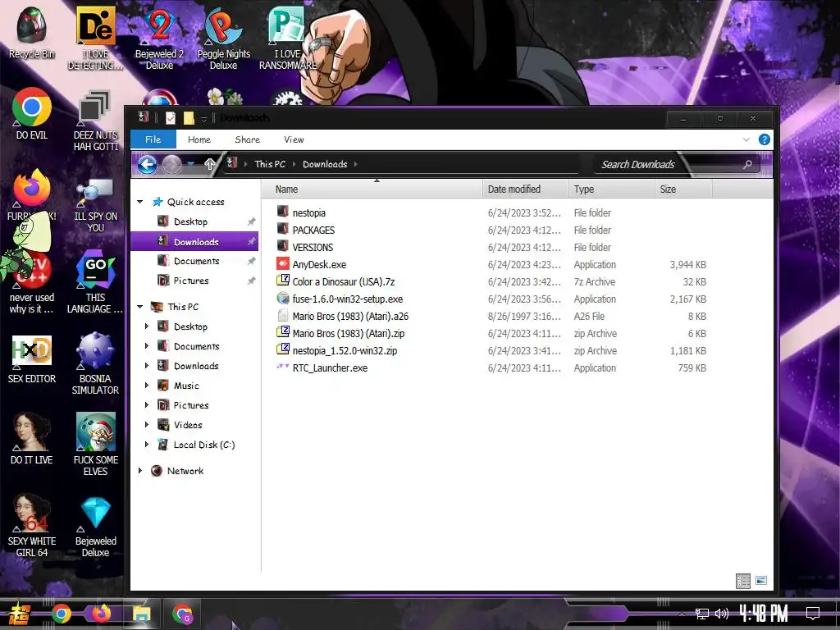840x630 pixels.
Task: Click the volume icon in system tray
Action: (722, 614)
